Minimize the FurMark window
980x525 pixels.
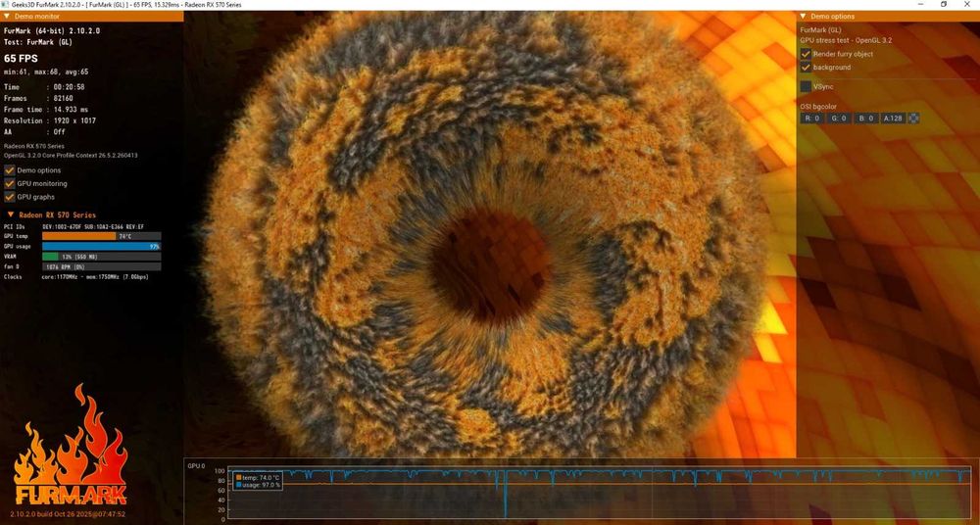[920, 4]
